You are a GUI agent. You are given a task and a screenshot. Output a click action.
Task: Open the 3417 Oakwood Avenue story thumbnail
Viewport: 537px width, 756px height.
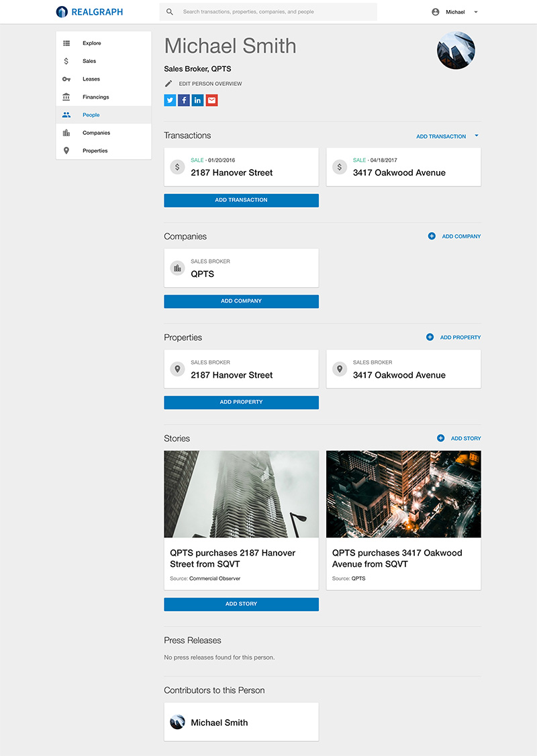click(x=403, y=494)
